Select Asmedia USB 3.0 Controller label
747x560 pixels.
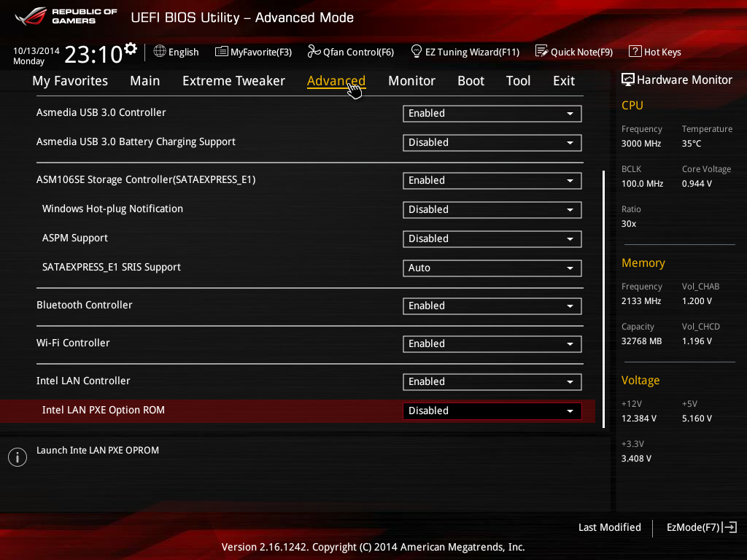point(101,112)
